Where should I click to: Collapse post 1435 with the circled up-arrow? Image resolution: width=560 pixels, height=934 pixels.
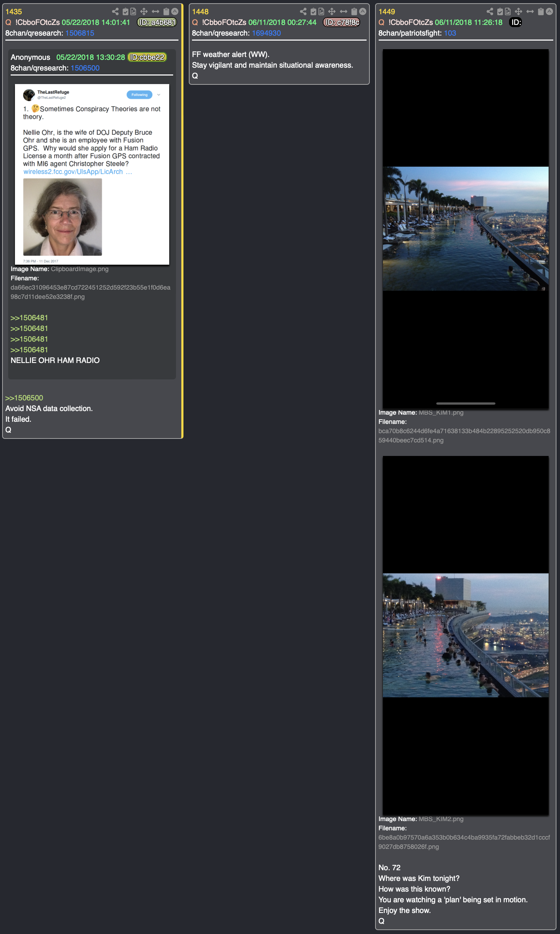[175, 11]
